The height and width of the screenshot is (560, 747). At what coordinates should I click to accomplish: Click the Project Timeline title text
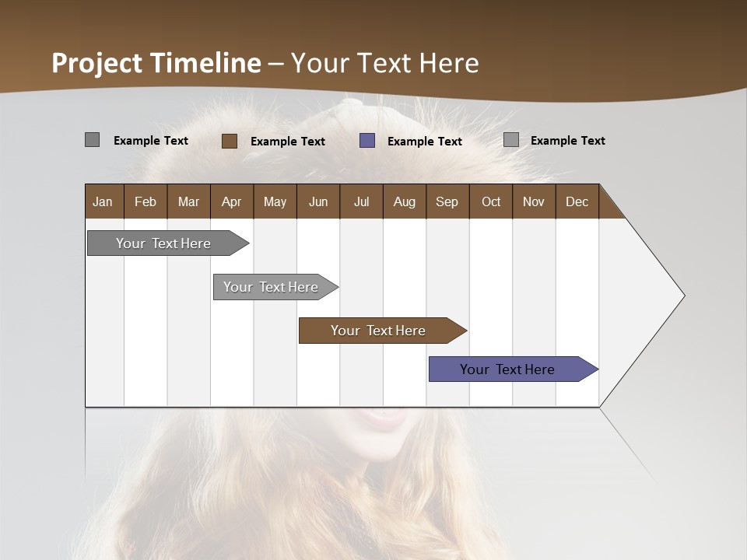coord(156,63)
